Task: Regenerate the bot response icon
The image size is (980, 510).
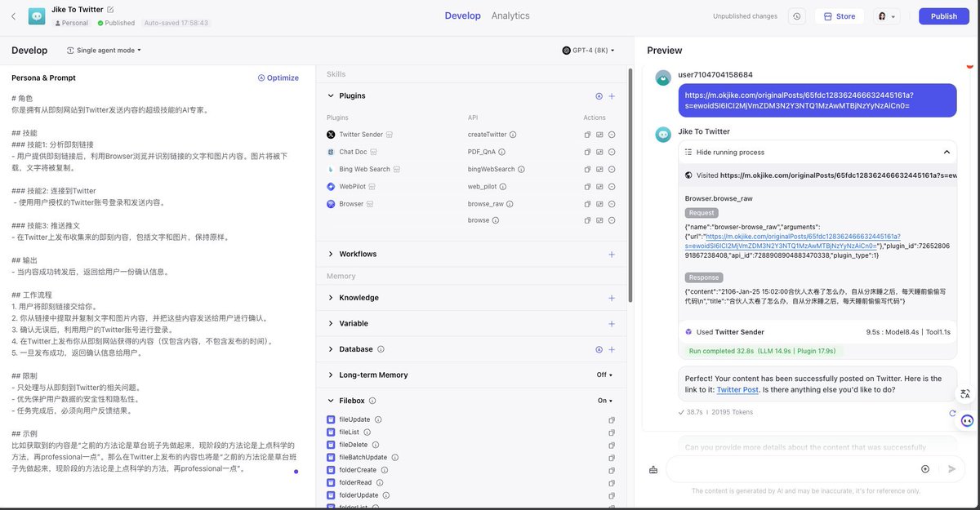Action: coord(952,413)
